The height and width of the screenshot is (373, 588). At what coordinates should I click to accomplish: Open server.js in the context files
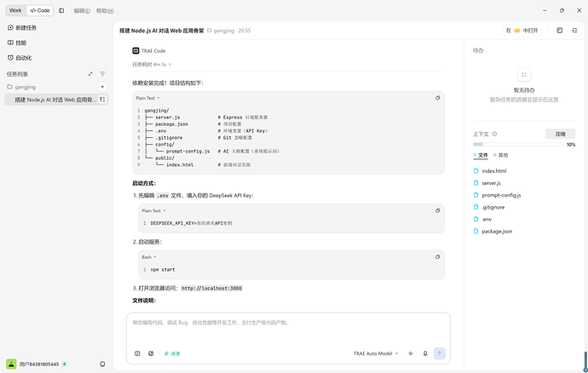491,183
